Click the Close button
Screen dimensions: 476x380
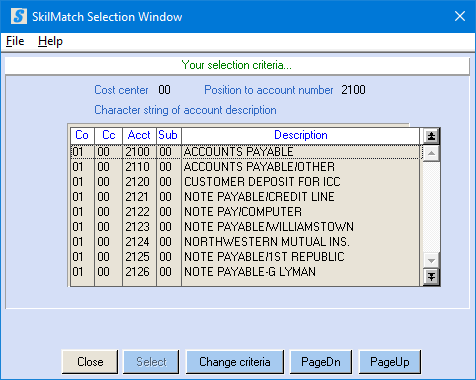[x=90, y=362]
